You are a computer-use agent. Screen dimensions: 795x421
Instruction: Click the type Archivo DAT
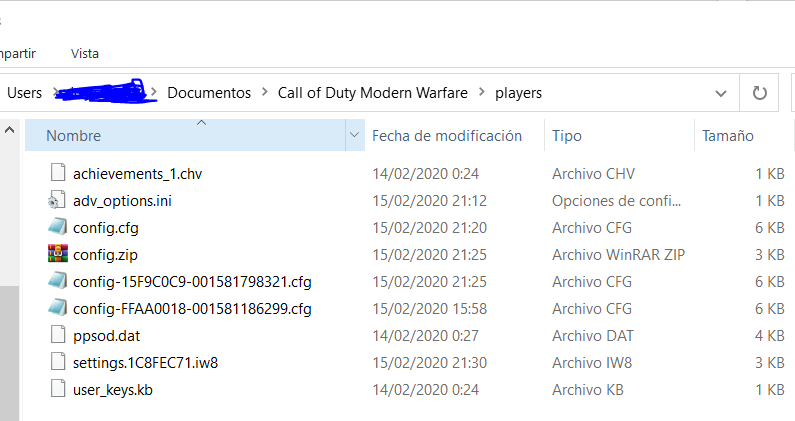593,336
